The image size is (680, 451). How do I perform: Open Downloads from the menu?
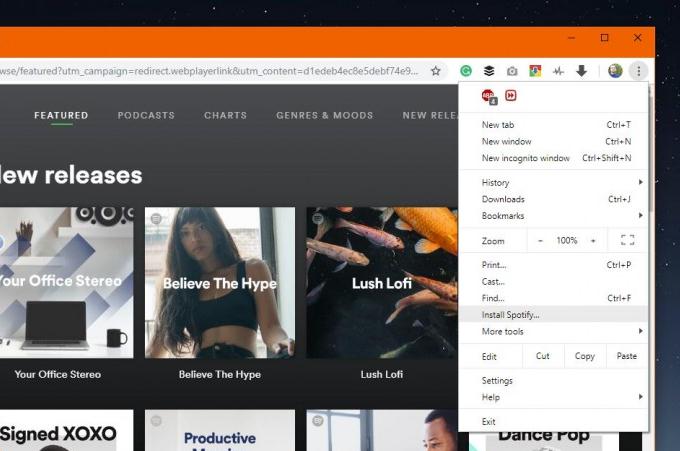point(553,199)
